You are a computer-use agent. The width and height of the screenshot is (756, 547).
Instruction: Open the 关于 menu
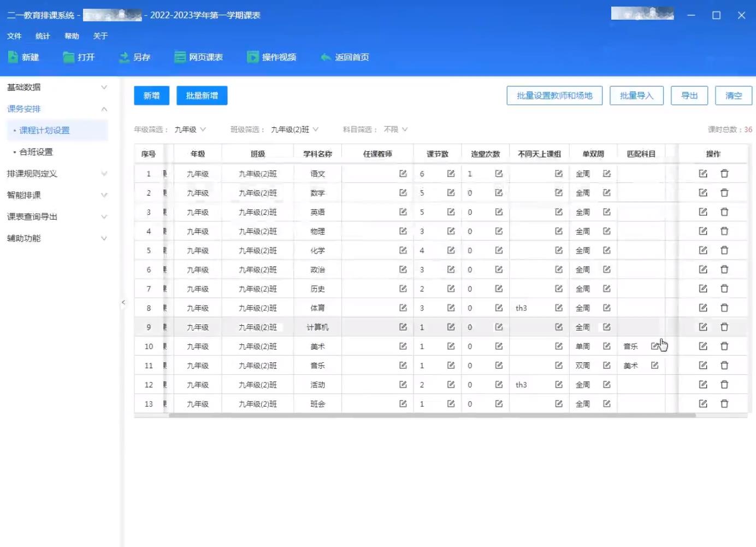click(101, 36)
